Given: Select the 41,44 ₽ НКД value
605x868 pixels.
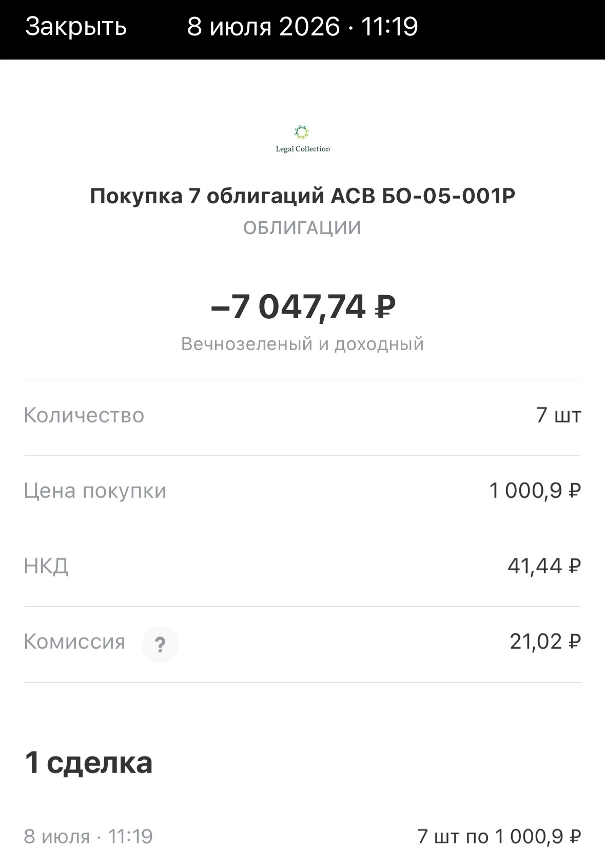Looking at the screenshot, I should point(544,566).
